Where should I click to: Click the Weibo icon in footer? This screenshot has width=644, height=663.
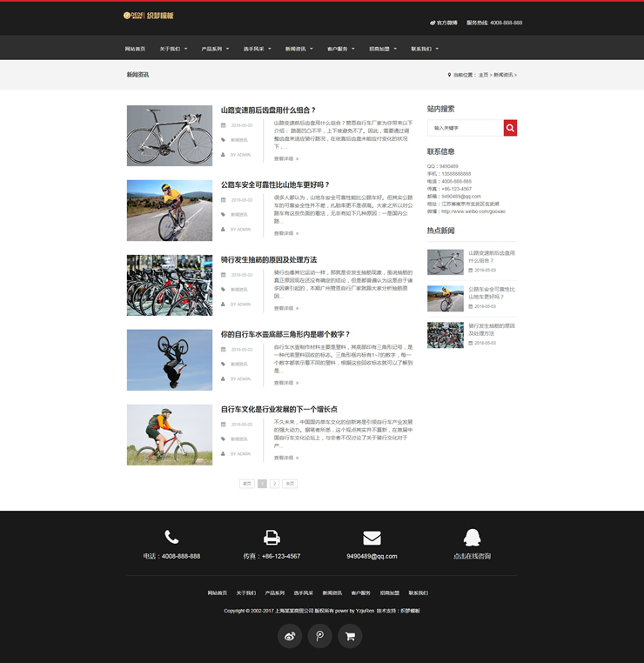click(x=290, y=636)
